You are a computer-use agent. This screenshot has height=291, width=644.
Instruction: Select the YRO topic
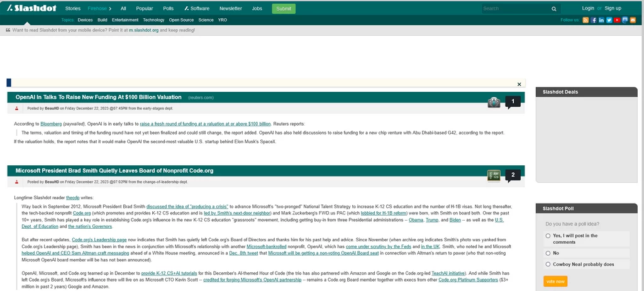[x=222, y=19]
